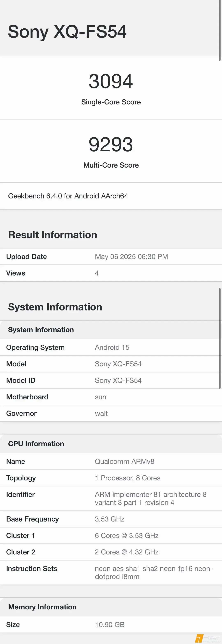Image resolution: width=222 pixels, height=644 pixels.
Task: Select 2 Cores @ 4.32 GHz value
Action: (127, 552)
